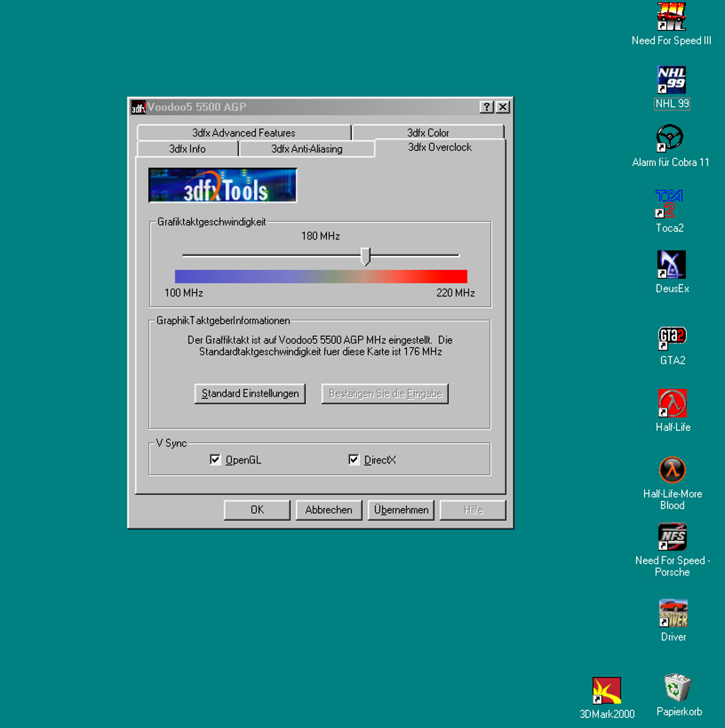Toggle the OpenGL V Sync checkbox
Screen dimensions: 725x728
[x=215, y=460]
